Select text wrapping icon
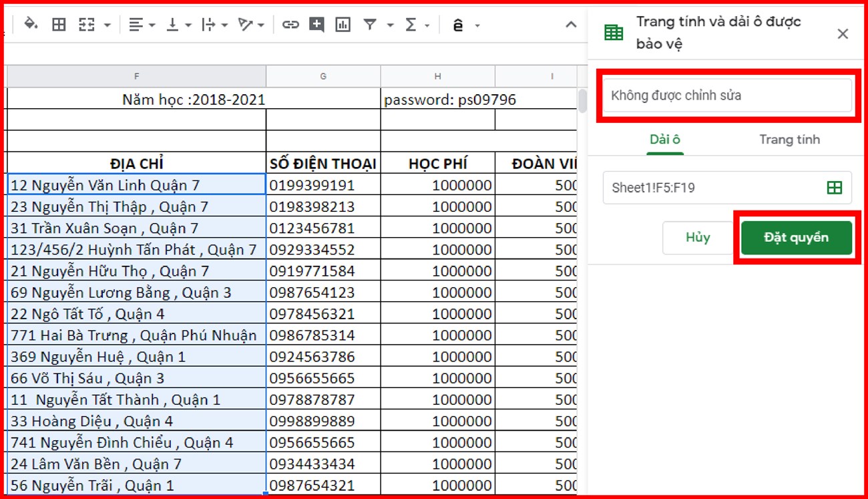868x499 pixels. coord(208,25)
